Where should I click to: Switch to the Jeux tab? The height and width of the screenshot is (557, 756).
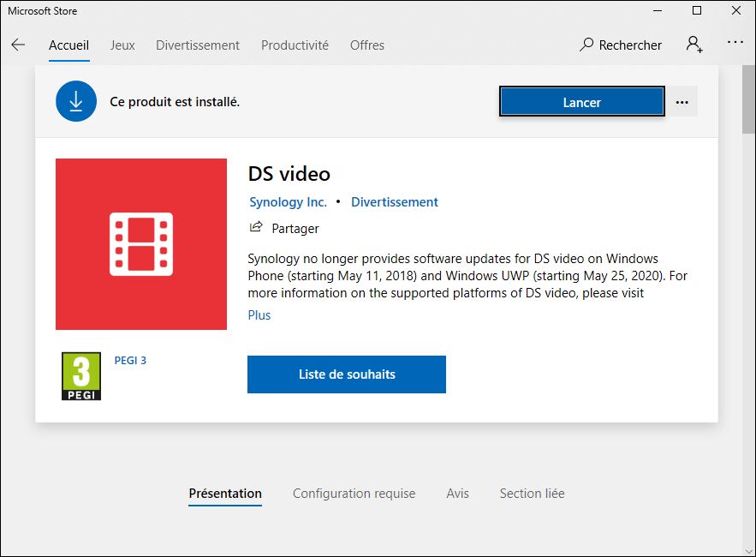pyautogui.click(x=122, y=45)
